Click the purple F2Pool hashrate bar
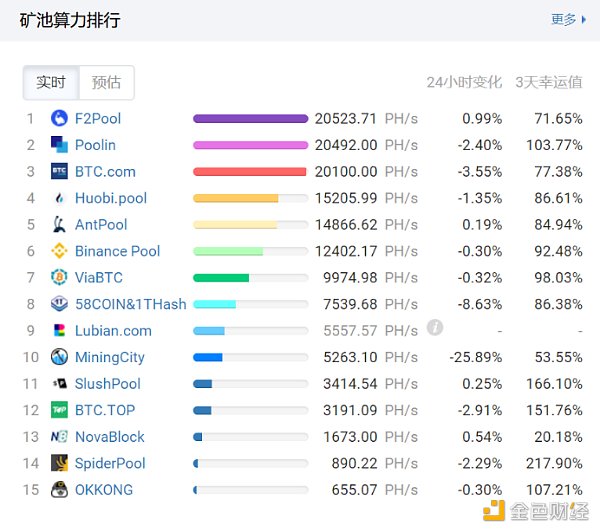This screenshot has height=532, width=600. point(251,119)
